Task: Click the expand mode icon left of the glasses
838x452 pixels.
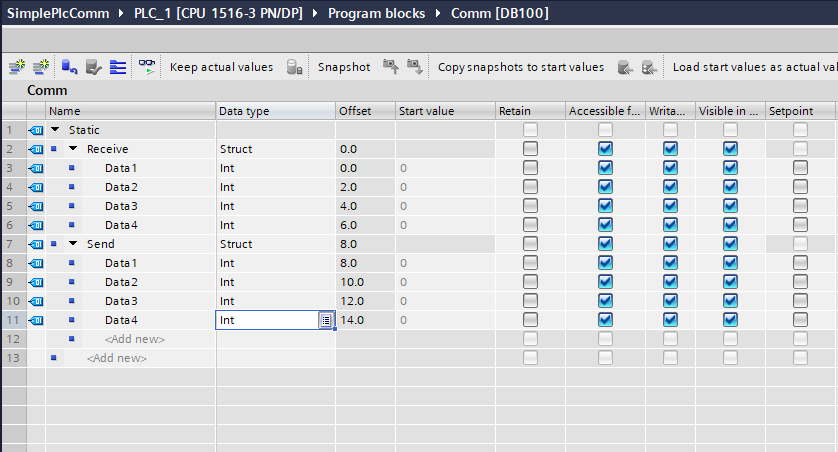Action: pos(118,67)
